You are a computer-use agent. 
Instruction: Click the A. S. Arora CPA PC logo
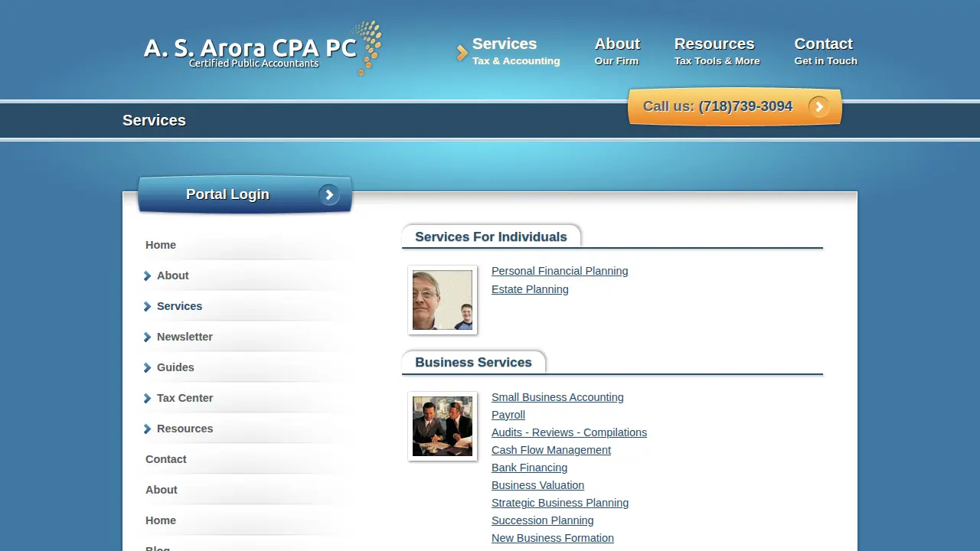point(263,48)
